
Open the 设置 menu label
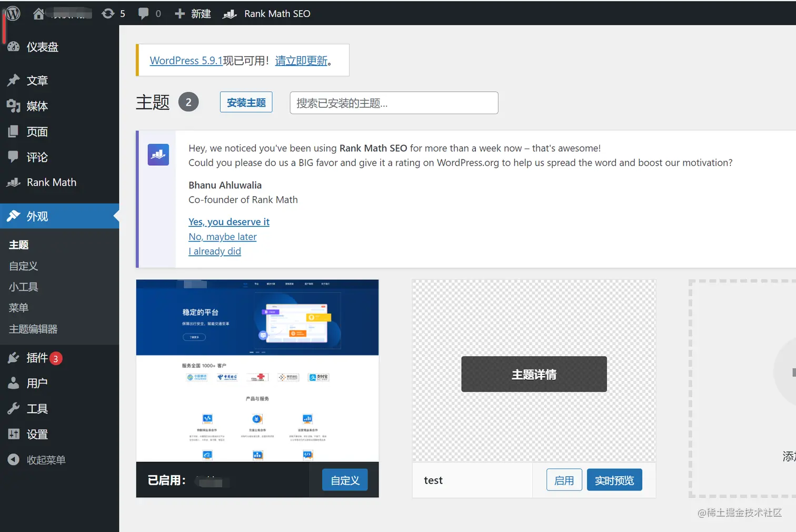37,434
